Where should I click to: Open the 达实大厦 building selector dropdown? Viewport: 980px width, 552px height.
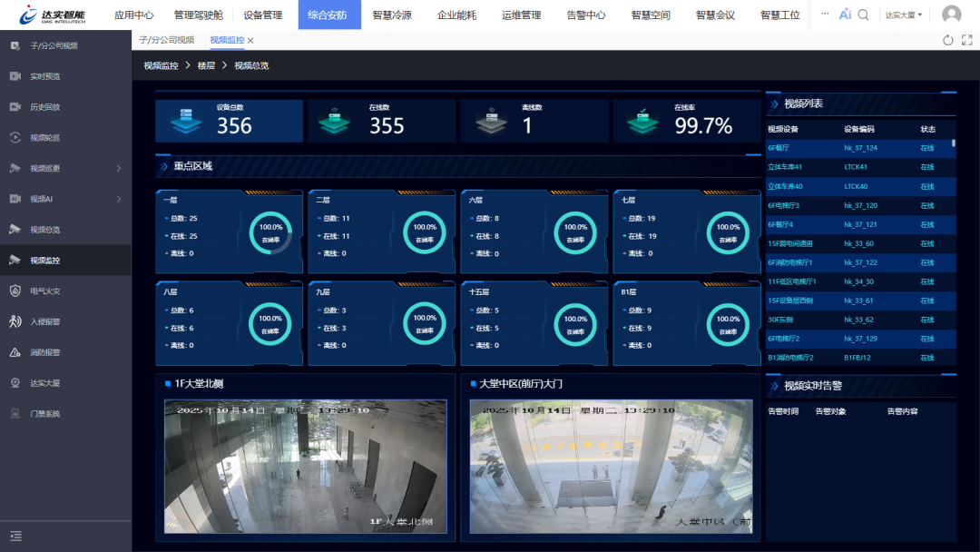point(902,15)
